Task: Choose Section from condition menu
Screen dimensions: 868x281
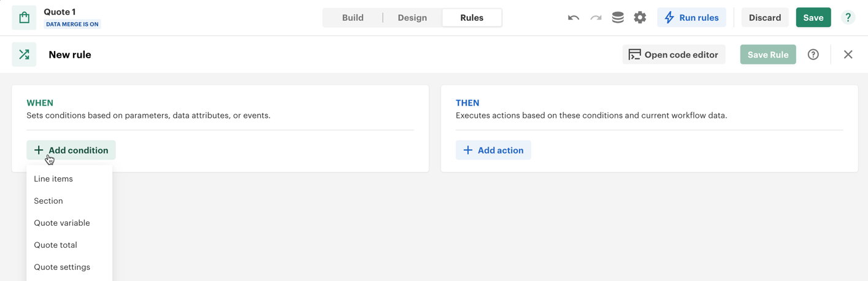Action: click(x=48, y=201)
